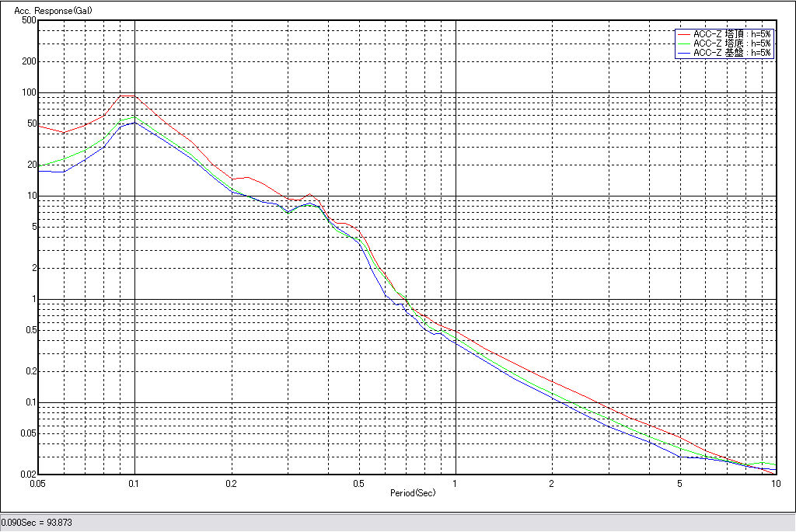Click the blue line sample in legend
The height and width of the screenshot is (532, 796).
[x=683, y=53]
